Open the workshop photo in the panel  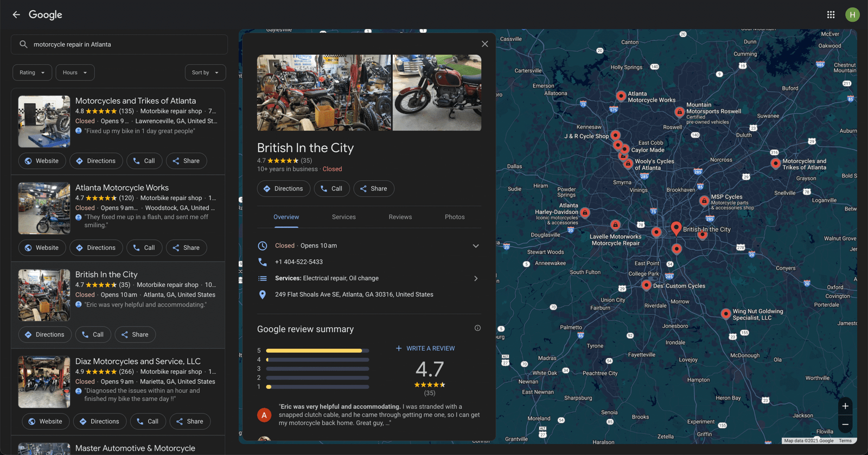(x=324, y=92)
